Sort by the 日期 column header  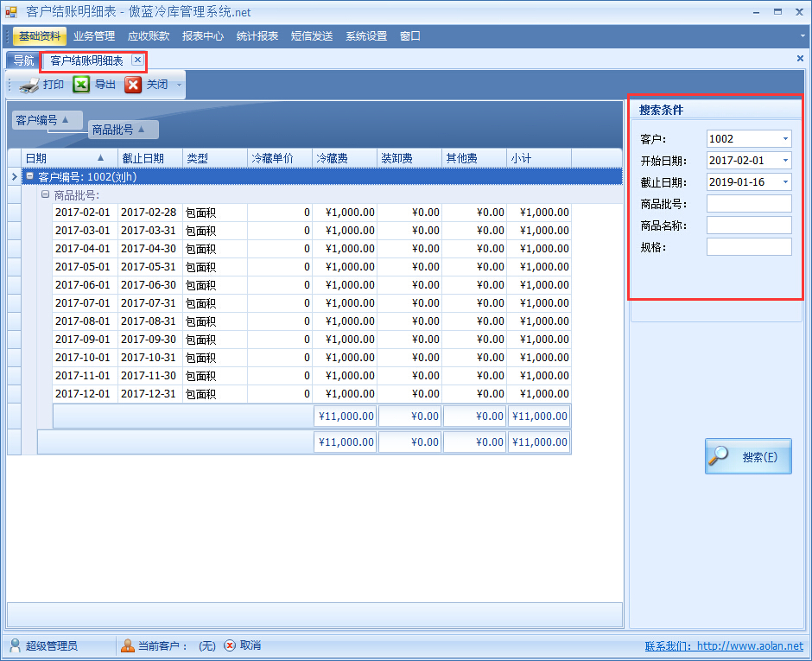click(x=69, y=158)
